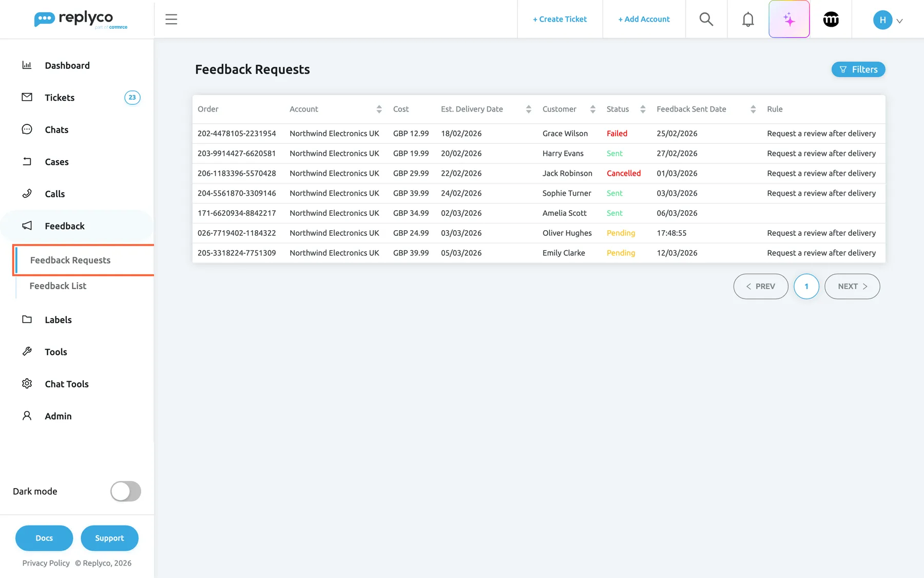
Task: Click the Chats bubble icon
Action: pyautogui.click(x=27, y=129)
